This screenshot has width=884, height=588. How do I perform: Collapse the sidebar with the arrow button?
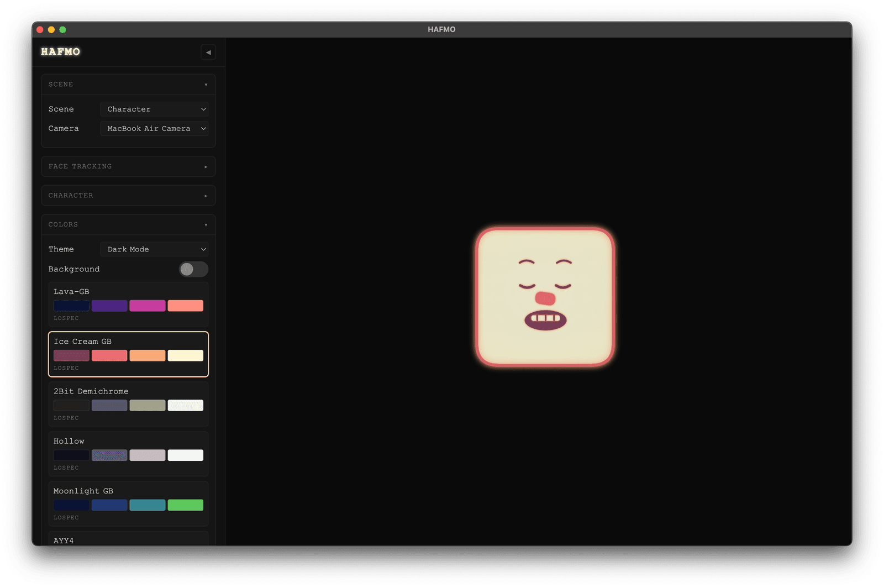[x=208, y=53]
